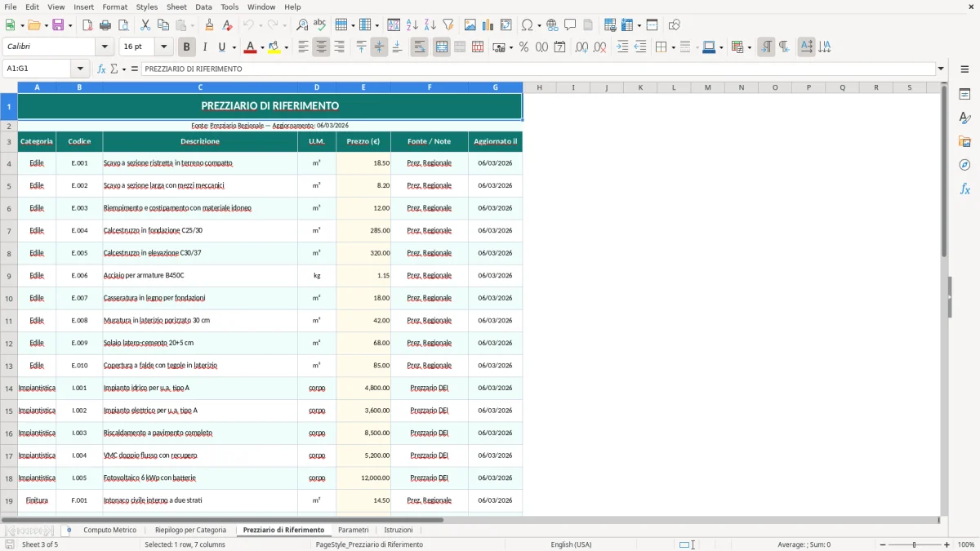Open Font Color dropdown arrow
The width and height of the screenshot is (980, 551).
click(262, 47)
